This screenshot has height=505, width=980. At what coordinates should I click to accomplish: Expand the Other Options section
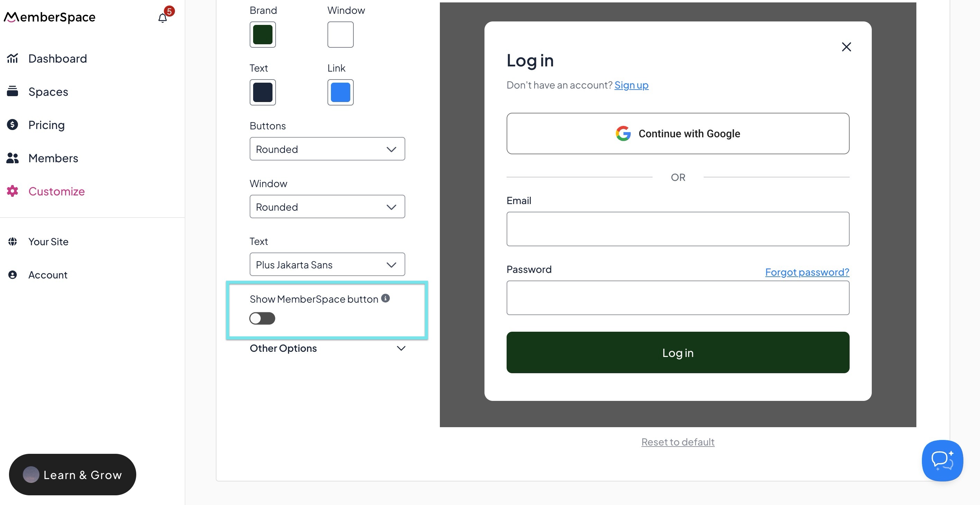[327, 348]
